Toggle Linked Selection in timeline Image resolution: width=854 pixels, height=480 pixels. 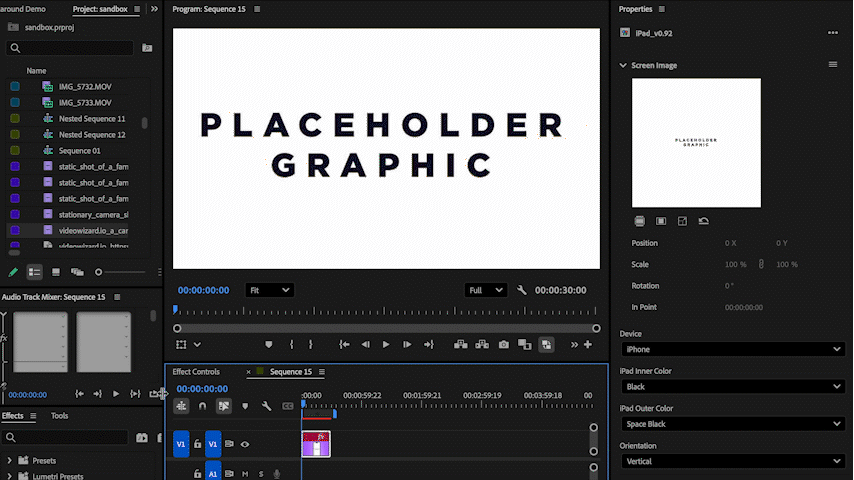coord(224,406)
